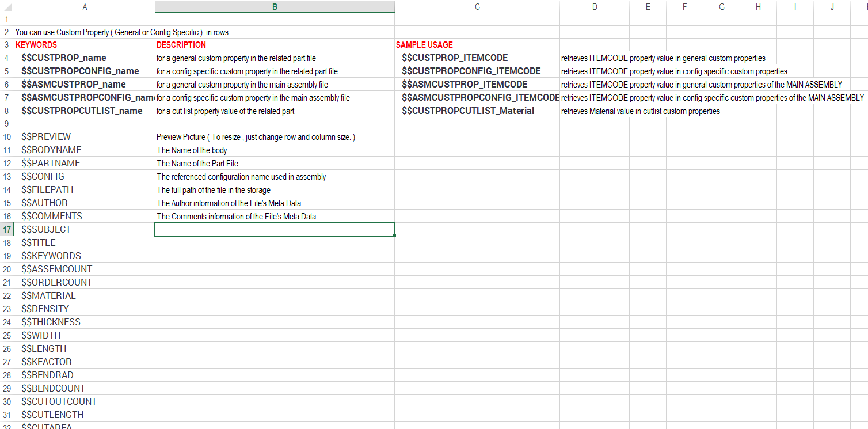The height and width of the screenshot is (429, 868).
Task: Click the $$WIDTH keyword cell
Action: click(x=85, y=335)
